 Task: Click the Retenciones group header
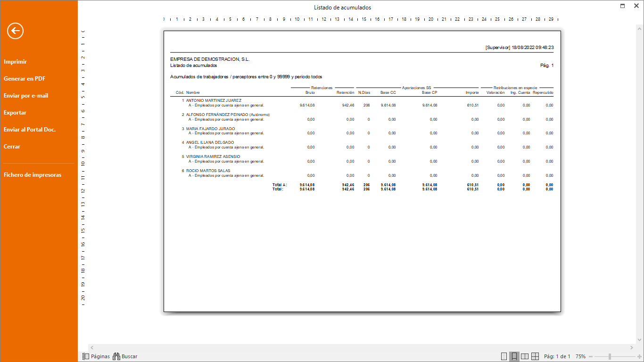322,88
